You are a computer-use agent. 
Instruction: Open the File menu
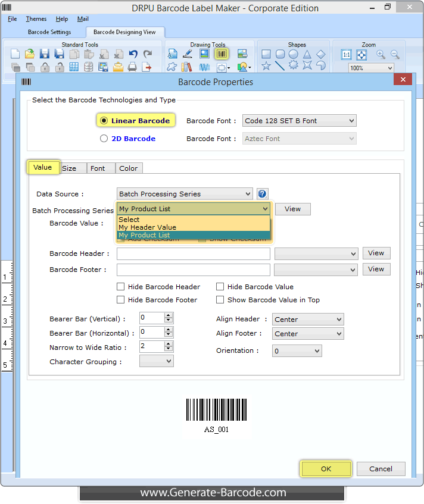click(x=13, y=19)
